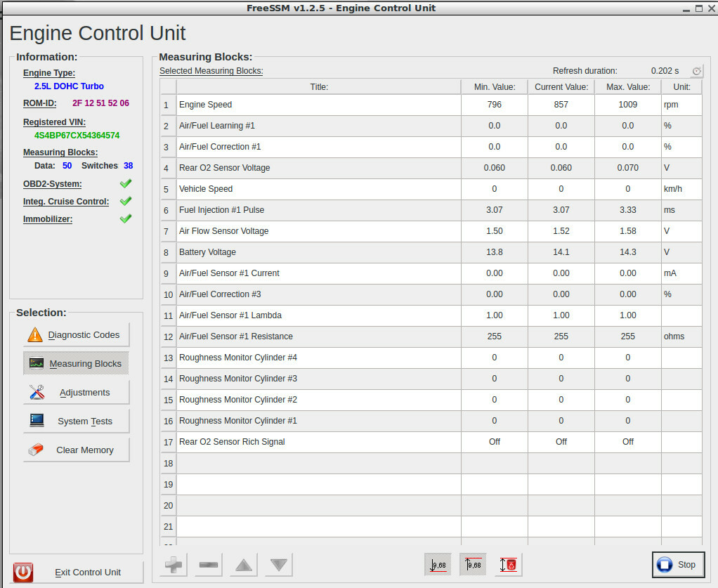
Task: Click the remove measuring block minus icon
Action: click(209, 565)
